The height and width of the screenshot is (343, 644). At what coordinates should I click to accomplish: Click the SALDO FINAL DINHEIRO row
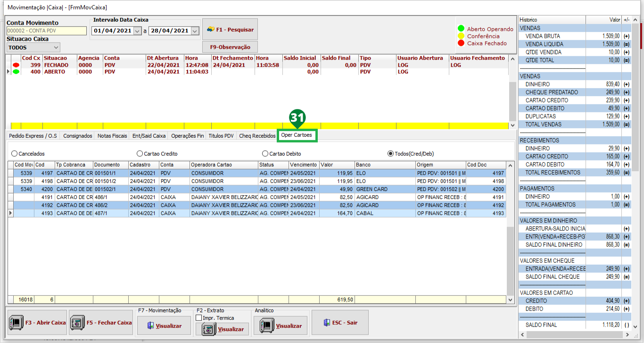tap(575, 245)
